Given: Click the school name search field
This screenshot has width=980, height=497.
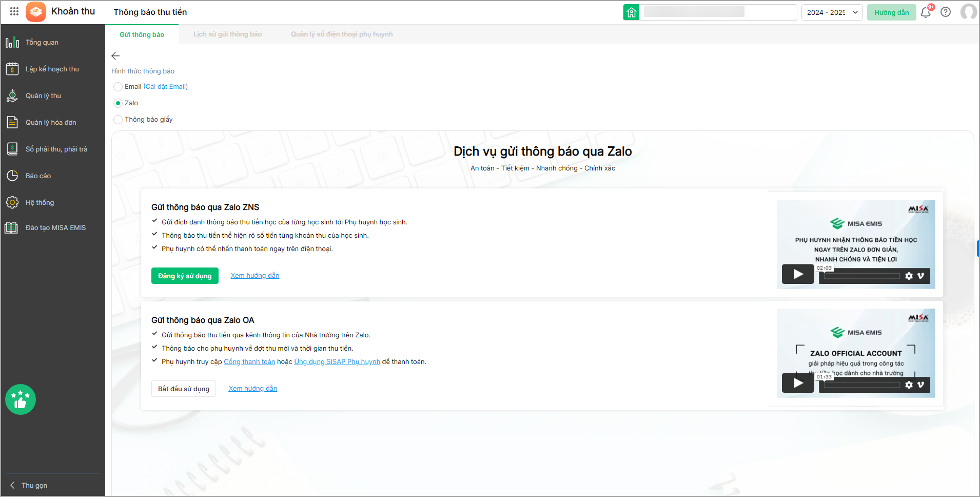Looking at the screenshot, I should pos(718,12).
